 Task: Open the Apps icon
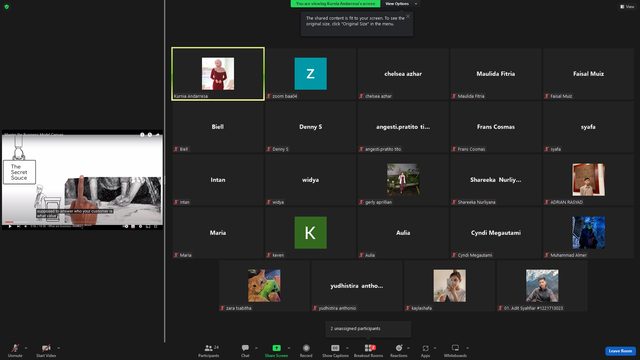[x=425, y=348]
